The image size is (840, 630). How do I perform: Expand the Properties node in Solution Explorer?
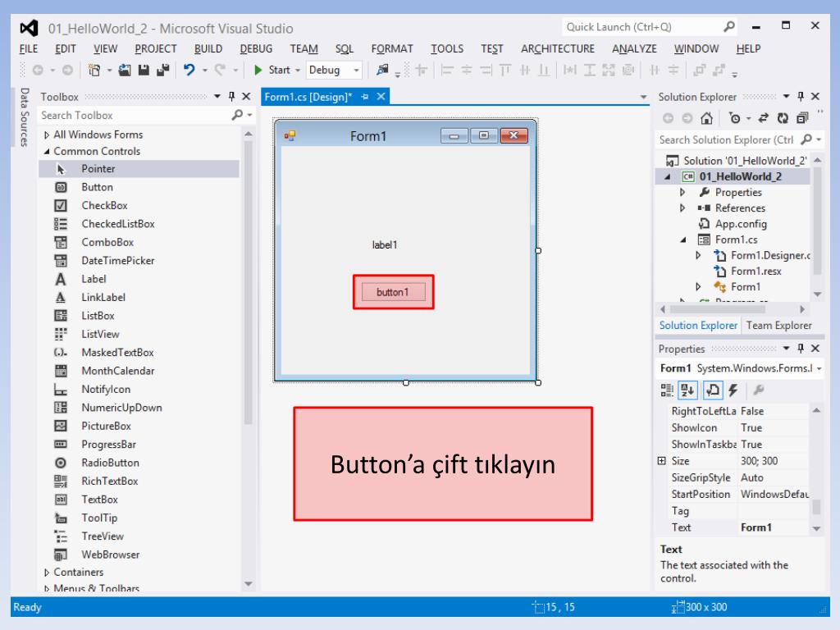[682, 192]
